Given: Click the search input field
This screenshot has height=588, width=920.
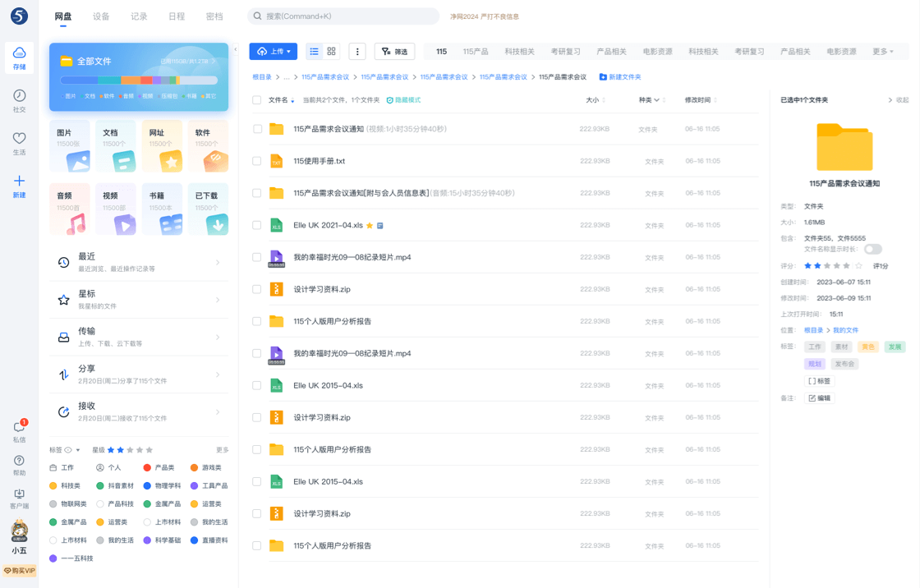Looking at the screenshot, I should pos(343,16).
